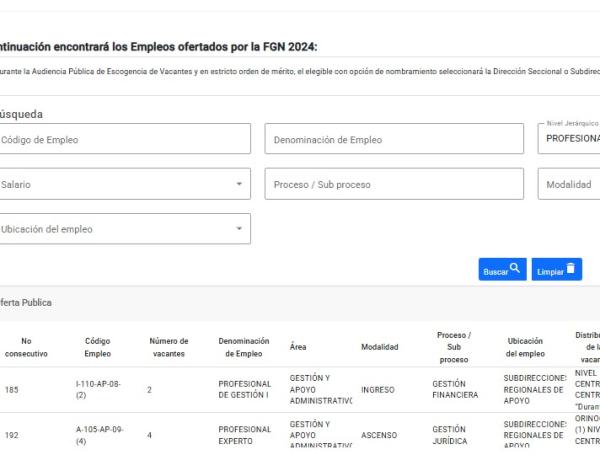Click PROFESIONAL EXPERTO cell

pos(245,435)
